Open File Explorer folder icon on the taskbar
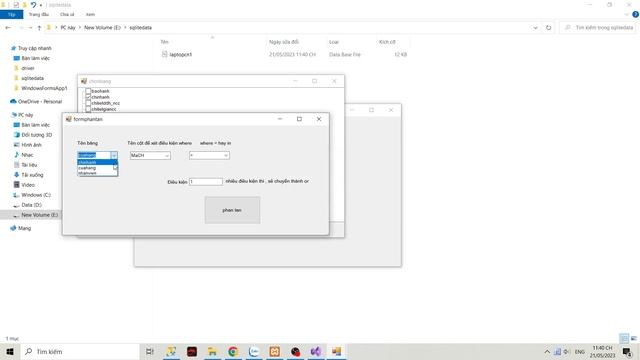The image size is (640, 360). [212, 351]
